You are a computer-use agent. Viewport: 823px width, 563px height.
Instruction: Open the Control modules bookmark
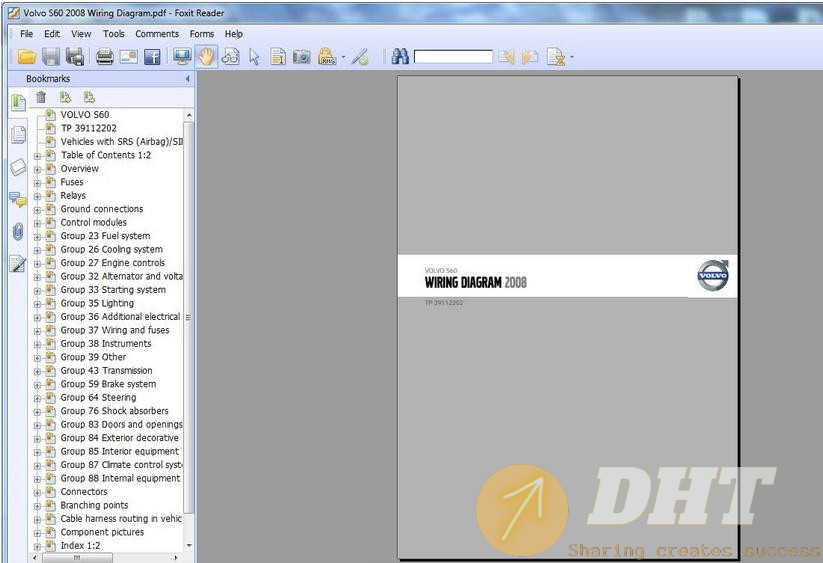pyautogui.click(x=93, y=222)
